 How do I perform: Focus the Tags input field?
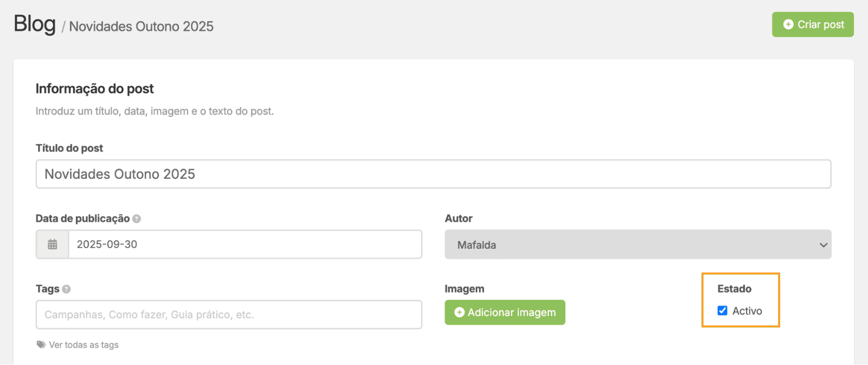(229, 315)
